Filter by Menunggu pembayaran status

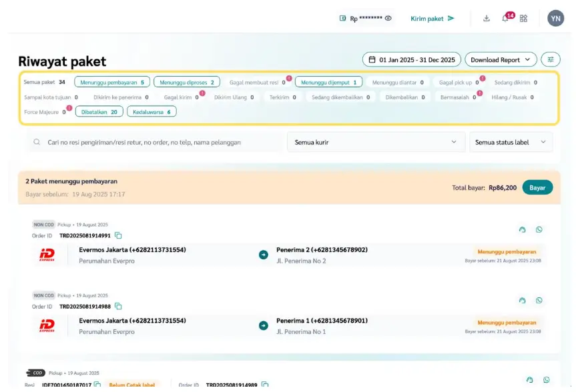(112, 83)
